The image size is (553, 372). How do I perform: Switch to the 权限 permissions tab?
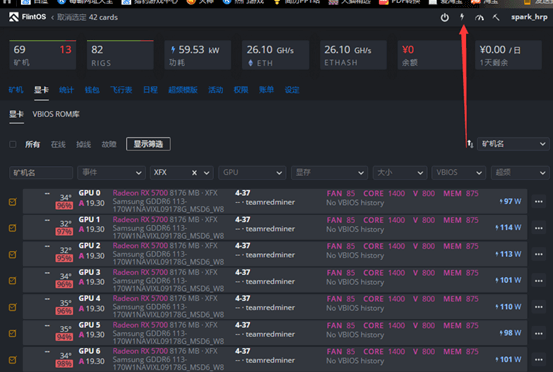coord(241,90)
